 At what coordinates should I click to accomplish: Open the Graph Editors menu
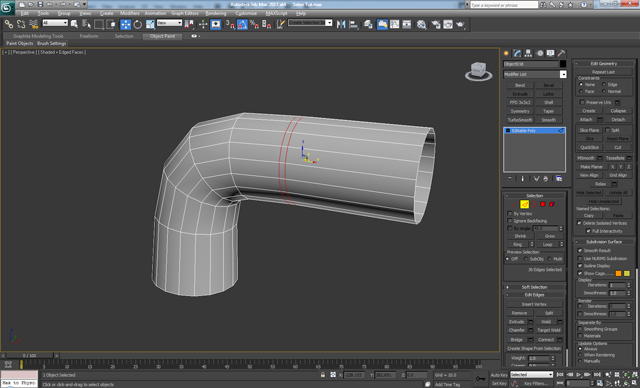click(184, 13)
